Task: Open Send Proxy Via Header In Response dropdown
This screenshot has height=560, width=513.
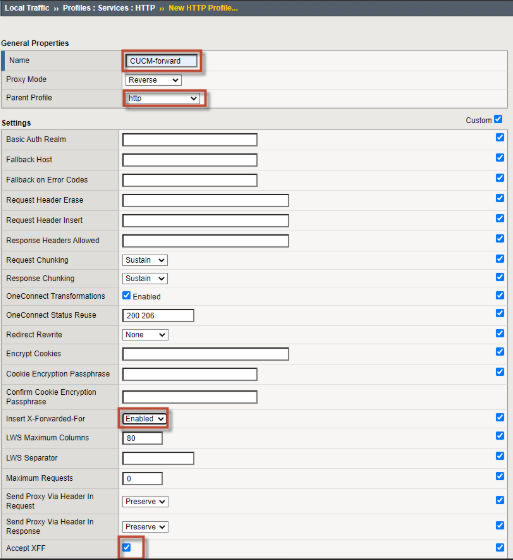Action: click(x=145, y=527)
